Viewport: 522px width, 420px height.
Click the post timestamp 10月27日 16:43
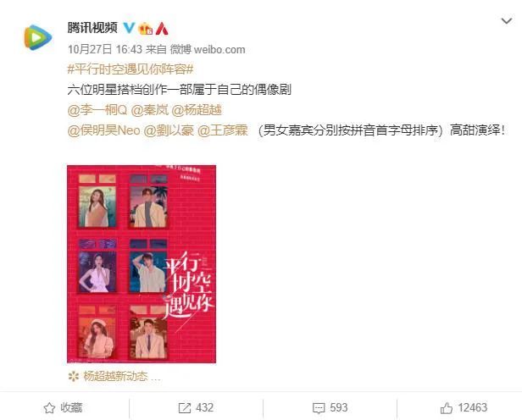pyautogui.click(x=105, y=50)
